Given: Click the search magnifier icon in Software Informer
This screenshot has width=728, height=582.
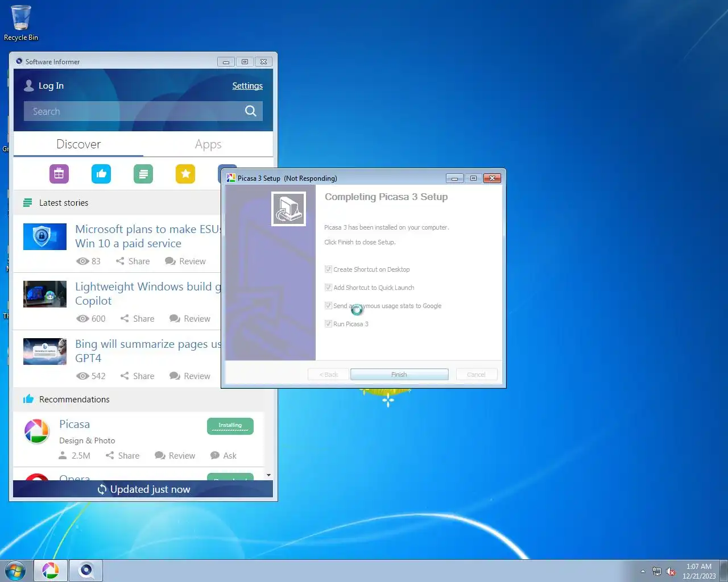Looking at the screenshot, I should pos(250,111).
